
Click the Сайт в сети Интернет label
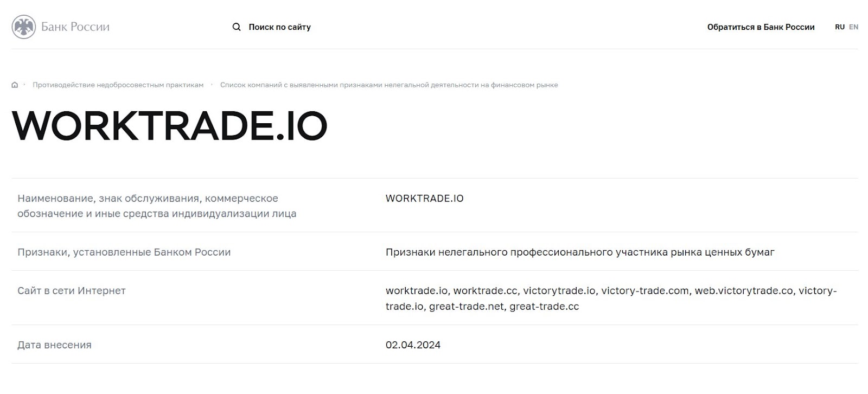(71, 290)
